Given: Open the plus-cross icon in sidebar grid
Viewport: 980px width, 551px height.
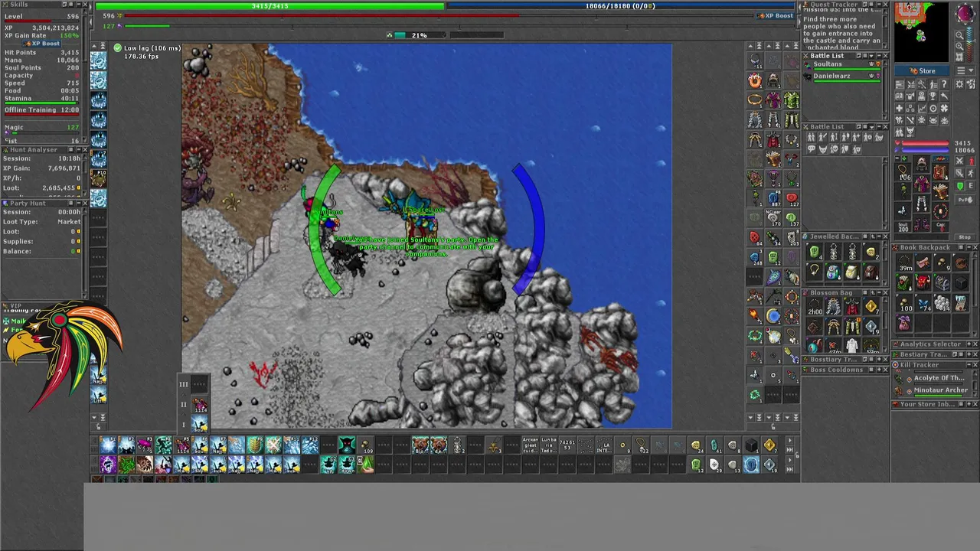Looking at the screenshot, I should click(x=900, y=109).
